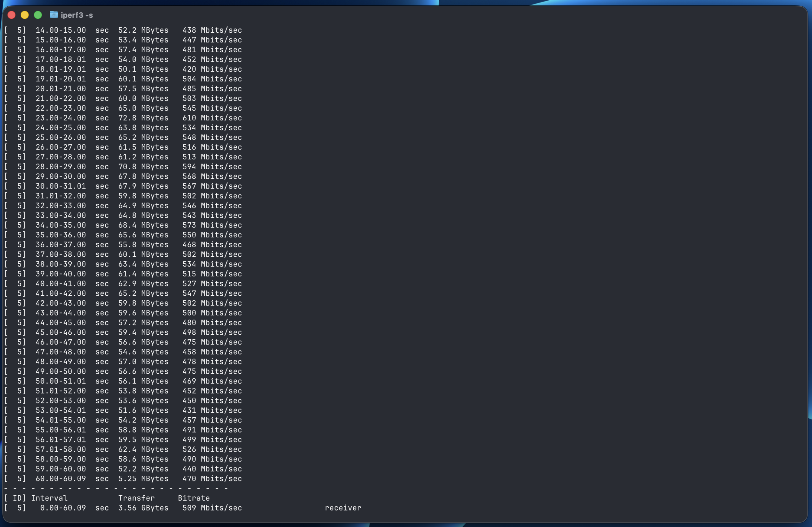Click the 'Interval' column header
Screen dimensions: 812x527
pos(49,498)
